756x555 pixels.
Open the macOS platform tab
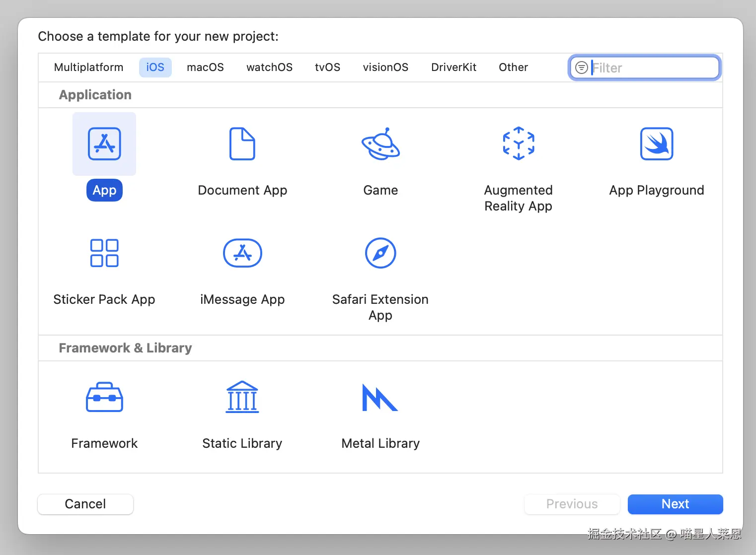coord(205,68)
